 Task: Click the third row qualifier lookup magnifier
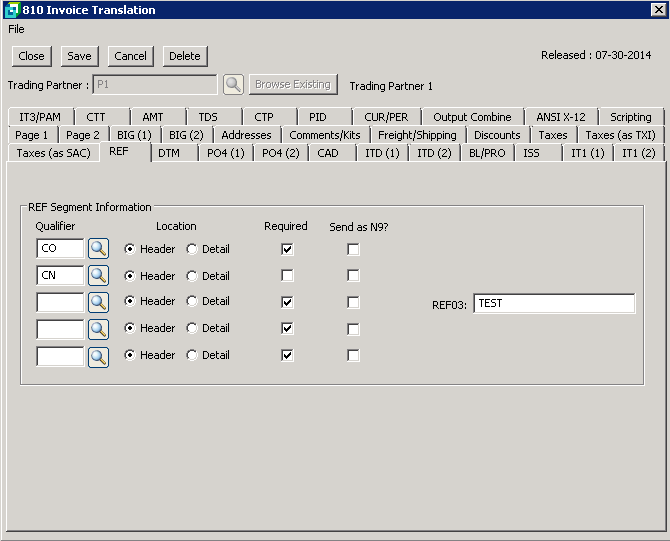98,302
